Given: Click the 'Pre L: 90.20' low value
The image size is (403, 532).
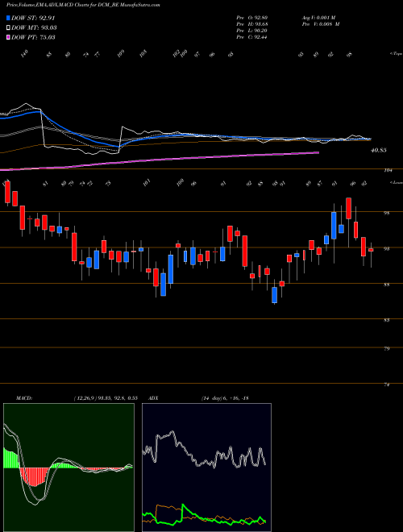Looking at the screenshot, I should click(x=253, y=31).
